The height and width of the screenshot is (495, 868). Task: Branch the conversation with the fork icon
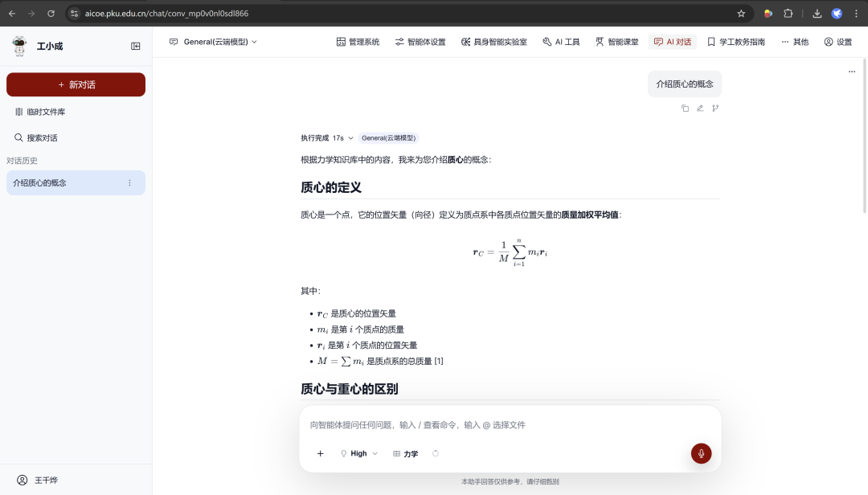715,108
